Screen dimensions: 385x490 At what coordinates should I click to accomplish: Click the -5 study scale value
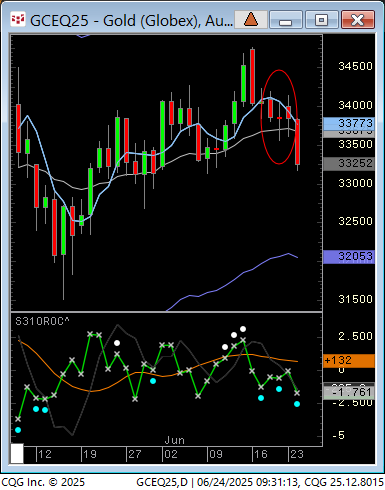pos(338,435)
